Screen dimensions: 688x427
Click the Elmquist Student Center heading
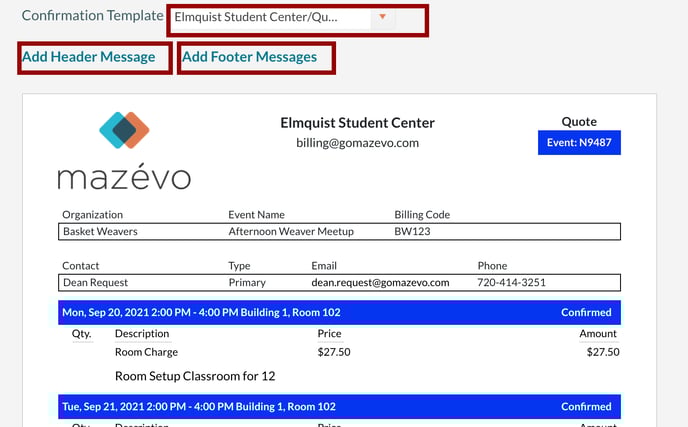click(x=357, y=123)
